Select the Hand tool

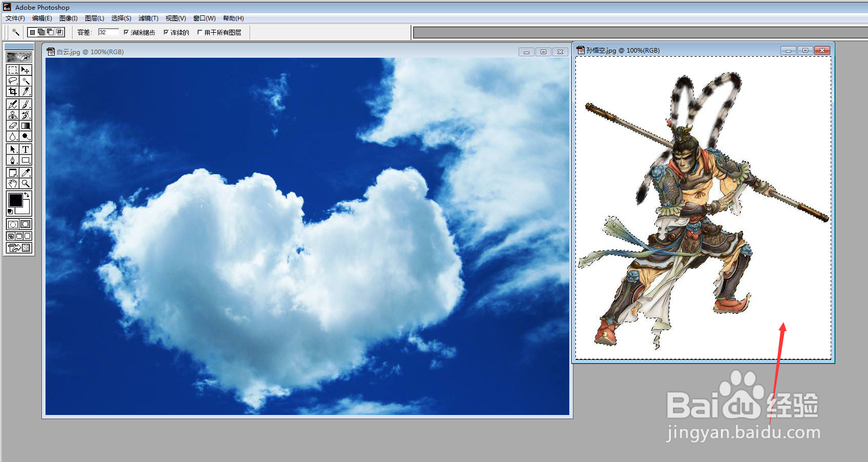[13, 183]
